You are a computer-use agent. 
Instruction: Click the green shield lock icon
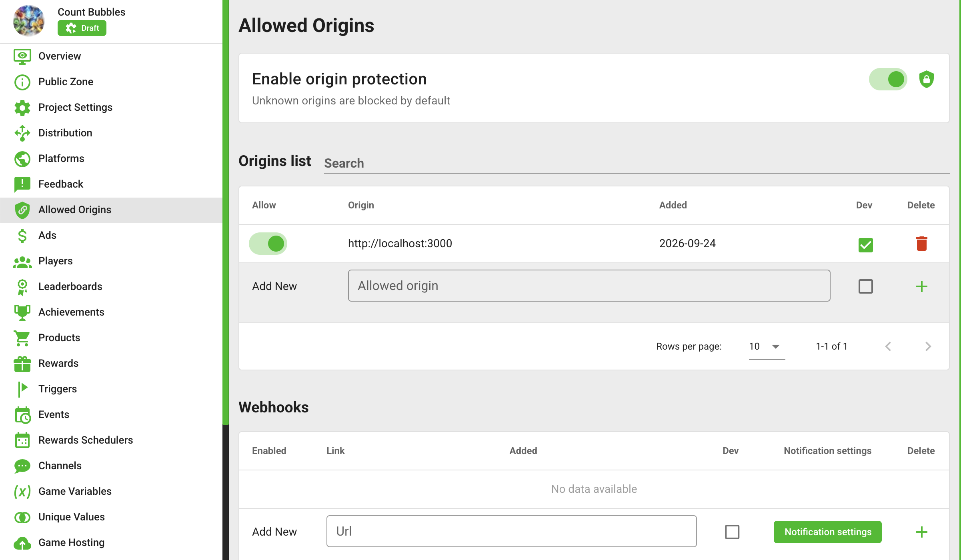coord(926,79)
